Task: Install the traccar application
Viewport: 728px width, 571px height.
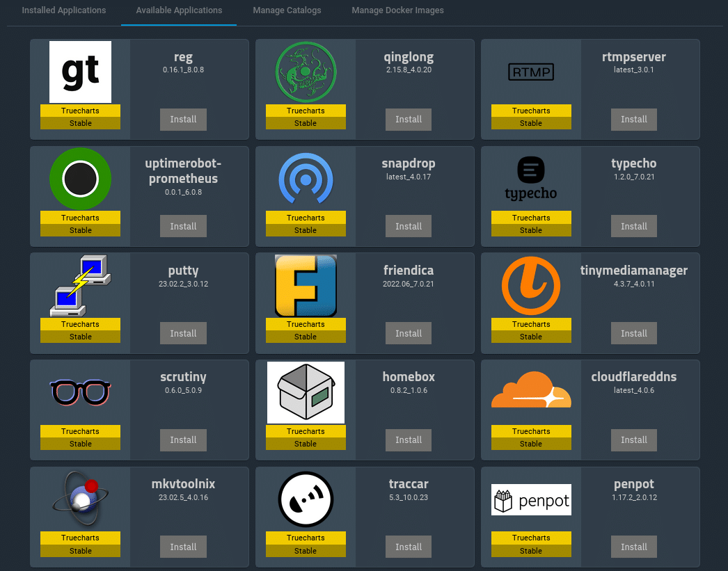Action: point(409,547)
